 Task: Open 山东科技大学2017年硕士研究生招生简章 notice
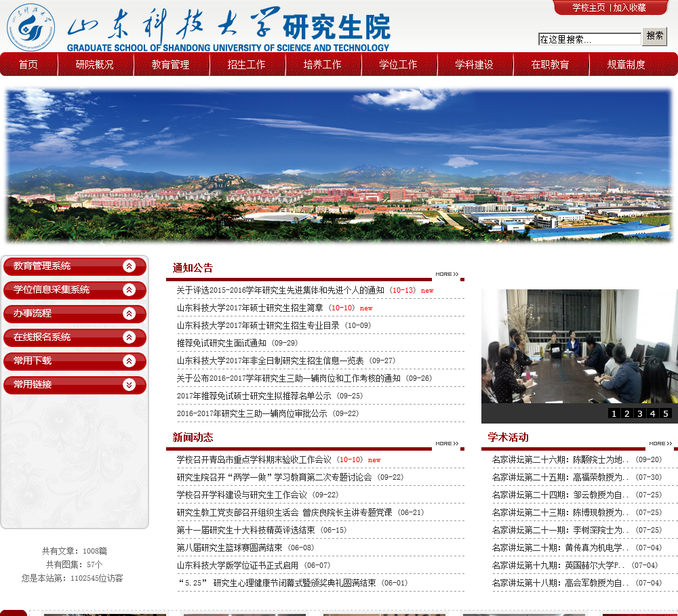coord(250,308)
